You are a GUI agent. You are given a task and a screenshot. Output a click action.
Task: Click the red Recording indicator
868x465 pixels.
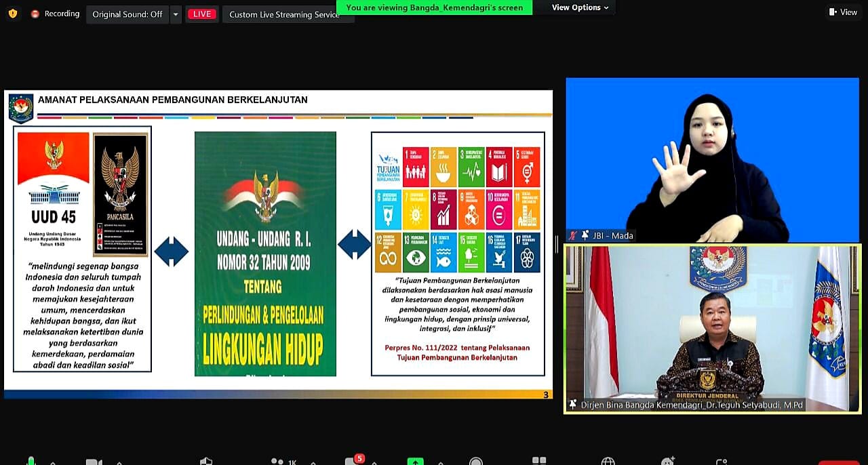[x=55, y=14]
